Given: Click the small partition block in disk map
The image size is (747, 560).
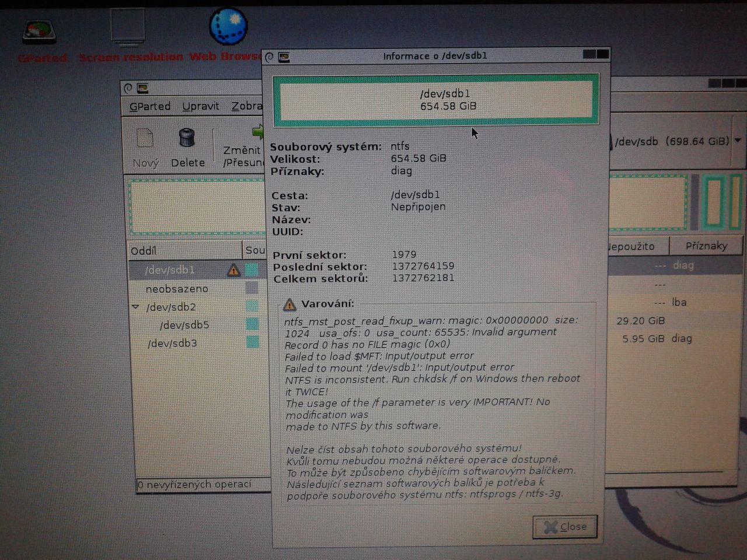Looking at the screenshot, I should pyautogui.click(x=713, y=201).
